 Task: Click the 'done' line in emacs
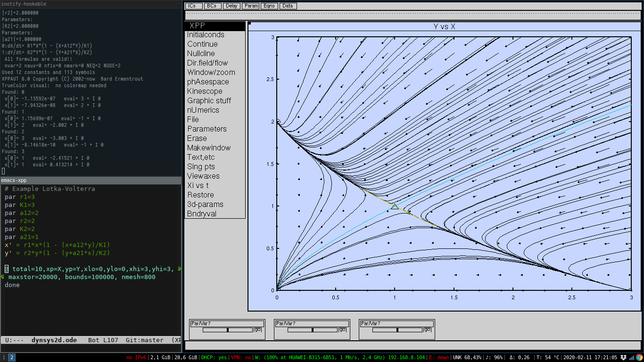pos(12,285)
